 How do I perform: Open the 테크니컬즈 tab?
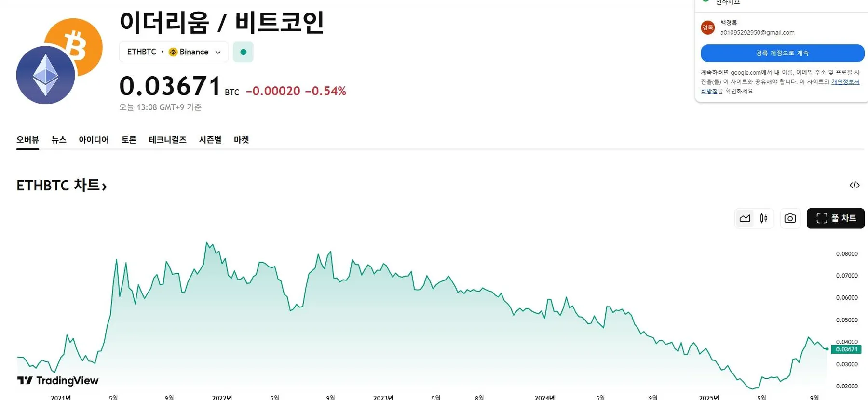click(x=167, y=140)
